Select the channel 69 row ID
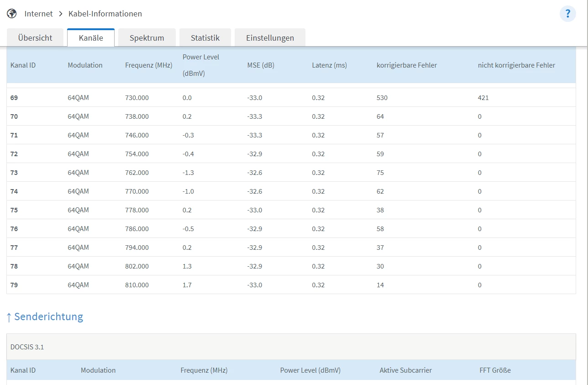Image resolution: width=588 pixels, height=385 pixels. pyautogui.click(x=14, y=98)
